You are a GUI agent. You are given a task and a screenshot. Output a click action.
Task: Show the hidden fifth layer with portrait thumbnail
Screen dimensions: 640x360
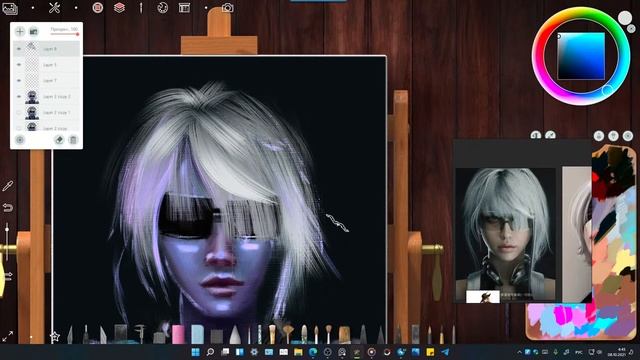[x=18, y=113]
